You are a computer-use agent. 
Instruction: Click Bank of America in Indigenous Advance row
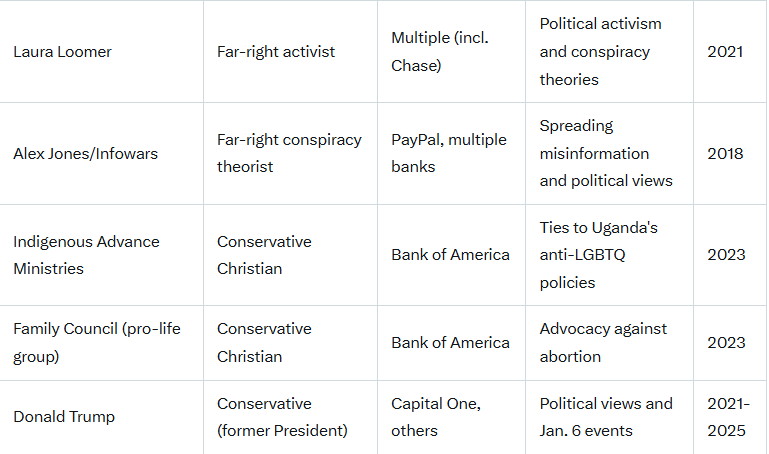click(450, 255)
